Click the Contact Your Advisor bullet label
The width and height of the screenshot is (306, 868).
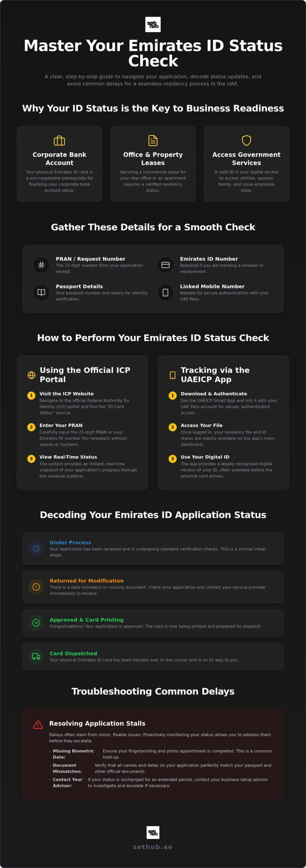(67, 782)
